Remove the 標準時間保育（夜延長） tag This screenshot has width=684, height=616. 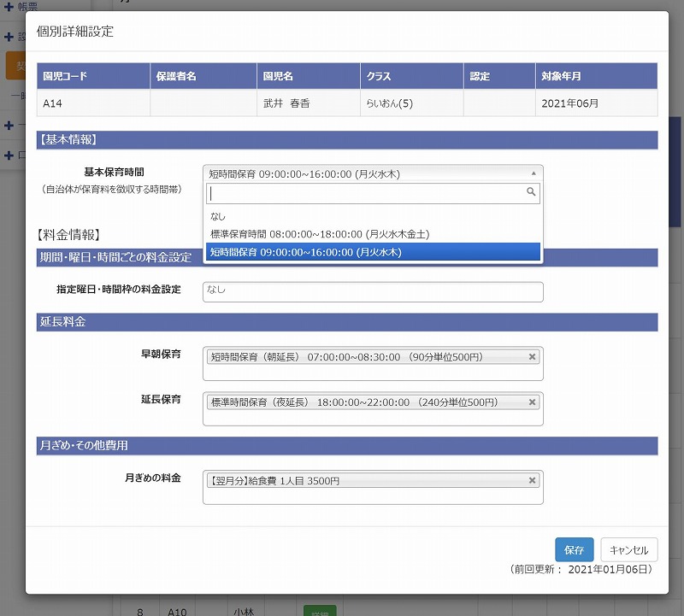pos(532,402)
